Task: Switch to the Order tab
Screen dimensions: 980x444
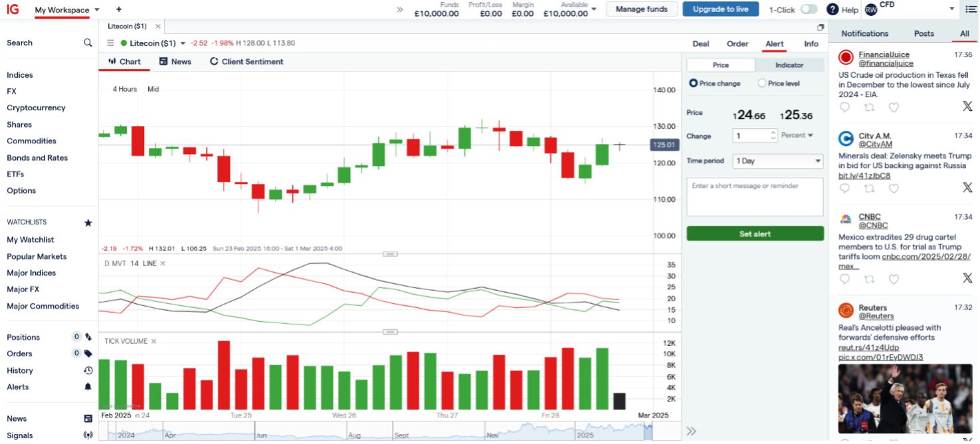Action: (x=737, y=44)
